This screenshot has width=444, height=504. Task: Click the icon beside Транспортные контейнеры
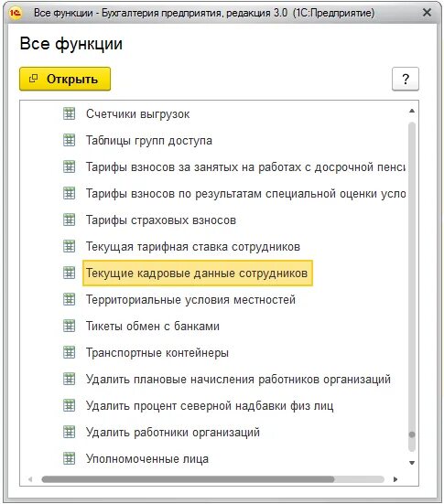[x=69, y=352]
